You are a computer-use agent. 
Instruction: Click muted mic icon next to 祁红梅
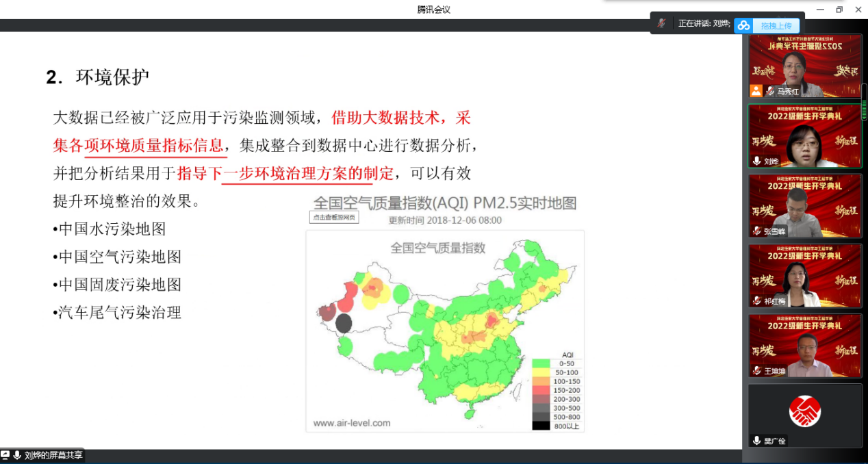(756, 301)
